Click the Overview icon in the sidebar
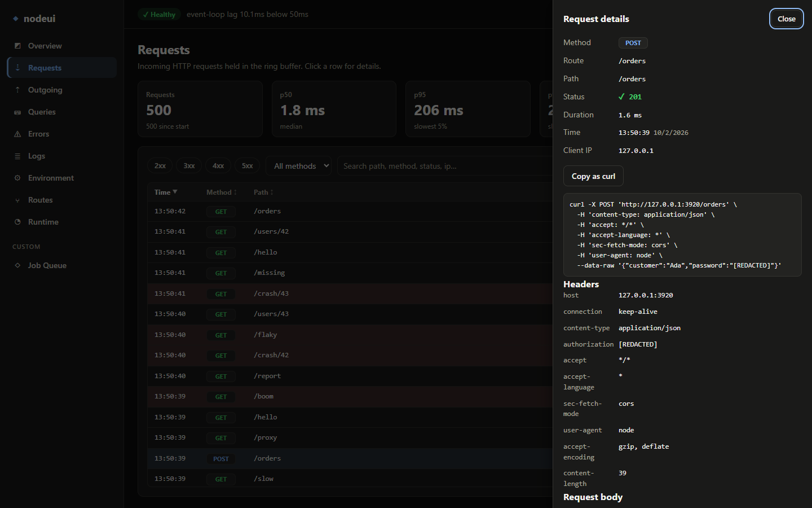 (17, 46)
